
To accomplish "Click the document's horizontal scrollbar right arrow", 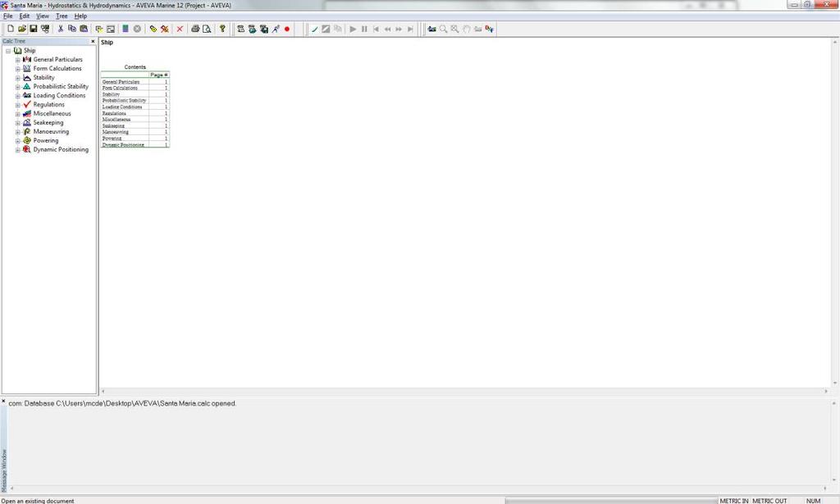I will (825, 392).
